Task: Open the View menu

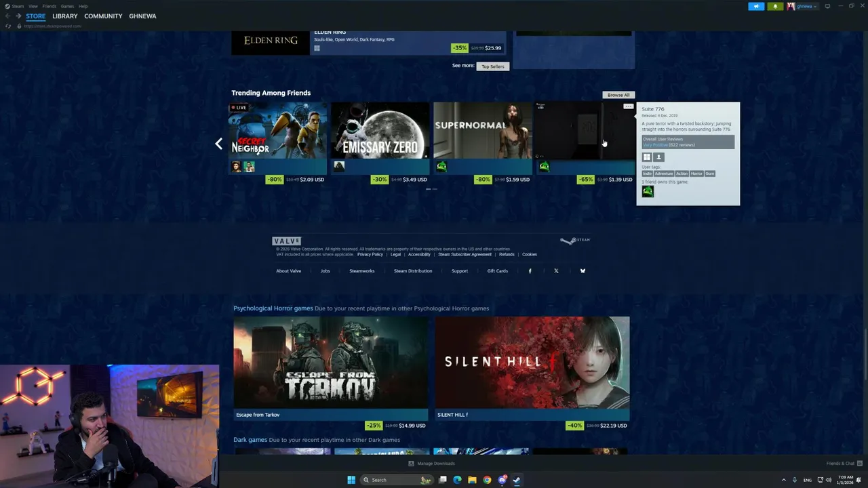Action: [x=33, y=6]
